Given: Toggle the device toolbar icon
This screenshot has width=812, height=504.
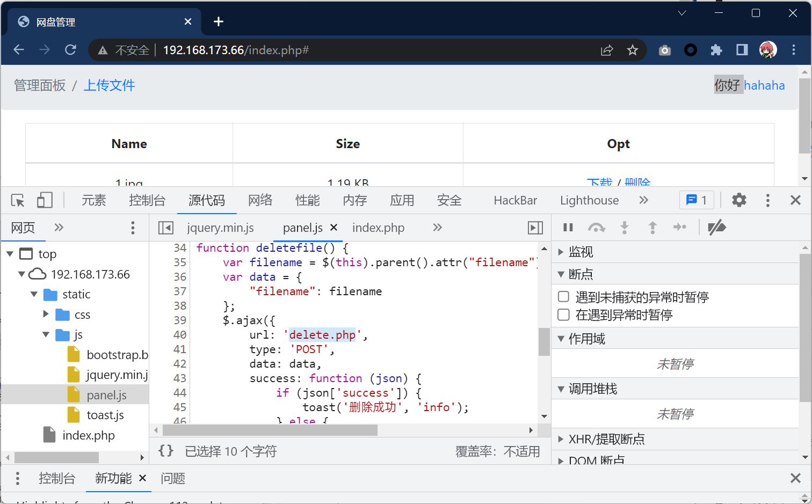Looking at the screenshot, I should [x=45, y=201].
